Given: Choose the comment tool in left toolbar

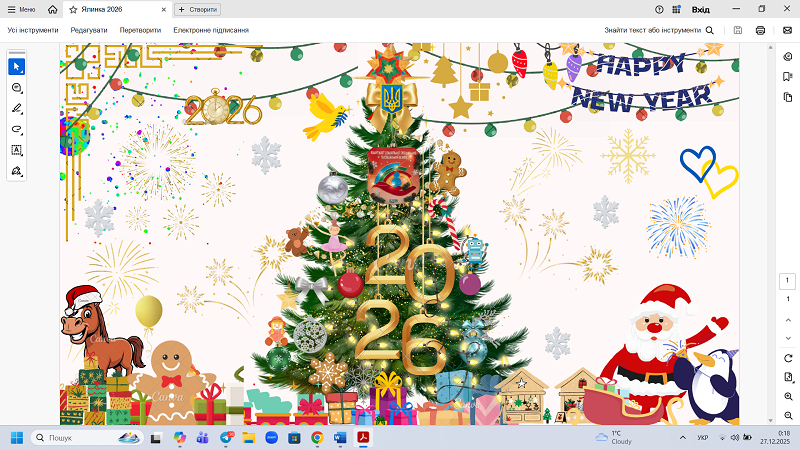Looking at the screenshot, I should [x=16, y=88].
